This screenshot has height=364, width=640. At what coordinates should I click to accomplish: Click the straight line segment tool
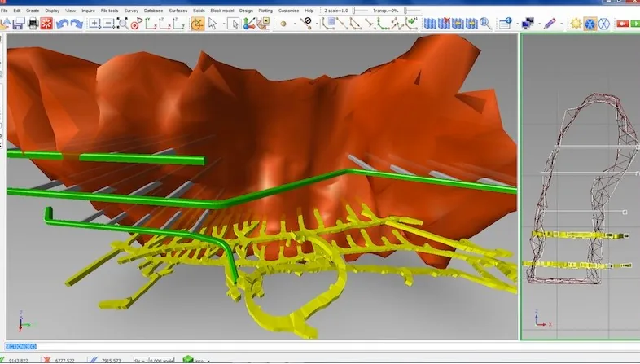pos(342,24)
